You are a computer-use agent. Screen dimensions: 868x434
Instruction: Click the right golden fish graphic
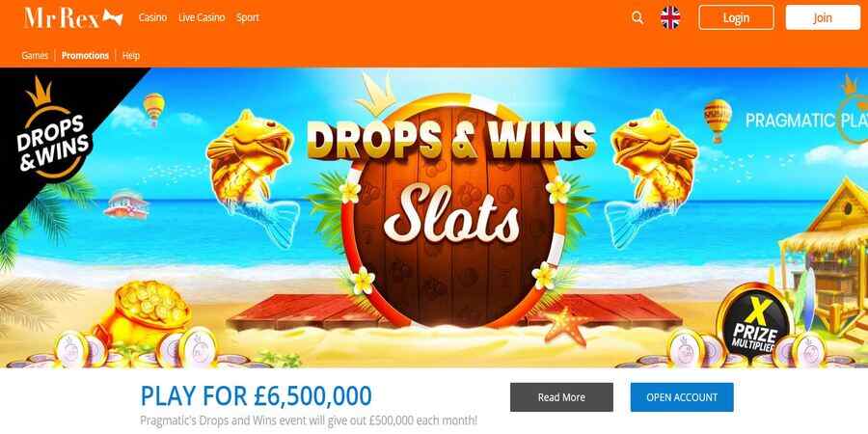pyautogui.click(x=652, y=174)
